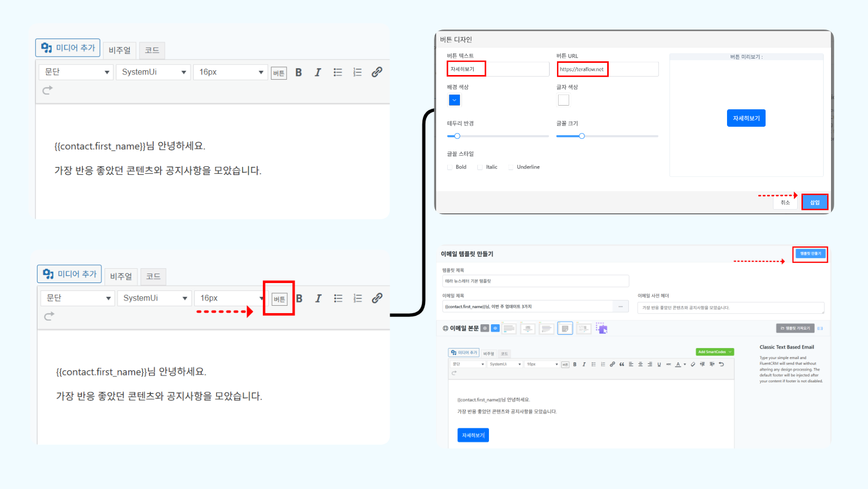Open the SystemUi font family dropdown
Image resolution: width=868 pixels, height=489 pixels.
153,72
